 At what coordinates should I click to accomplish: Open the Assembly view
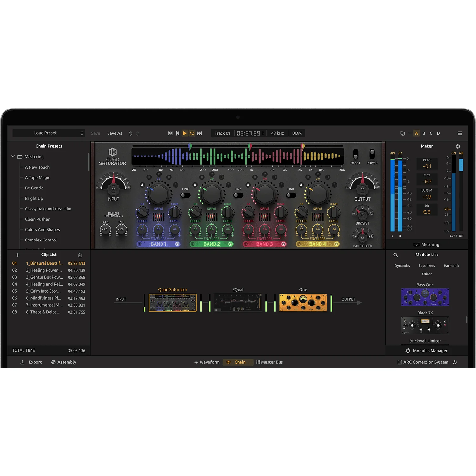63,362
